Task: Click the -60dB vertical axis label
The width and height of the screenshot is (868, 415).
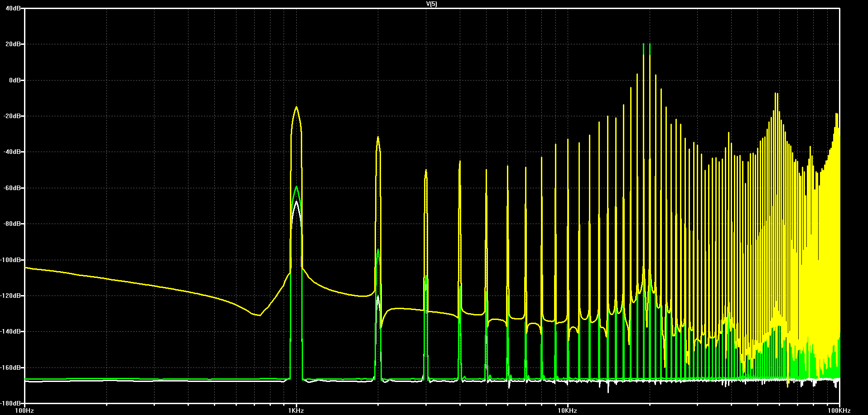Action: tap(12, 188)
